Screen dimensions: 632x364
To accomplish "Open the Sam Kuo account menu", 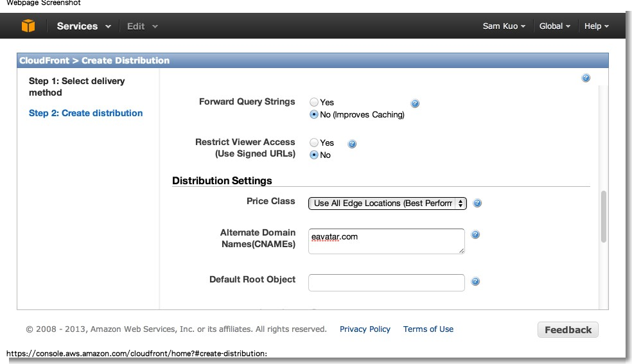I will 504,26.
